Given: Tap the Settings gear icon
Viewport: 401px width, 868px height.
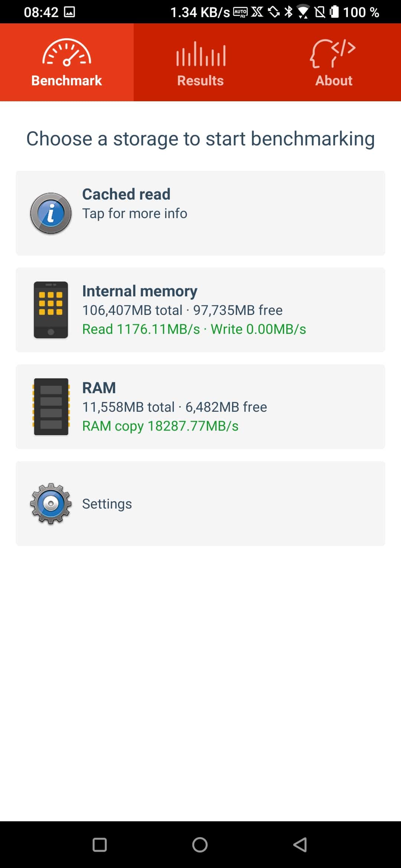Looking at the screenshot, I should (x=51, y=503).
